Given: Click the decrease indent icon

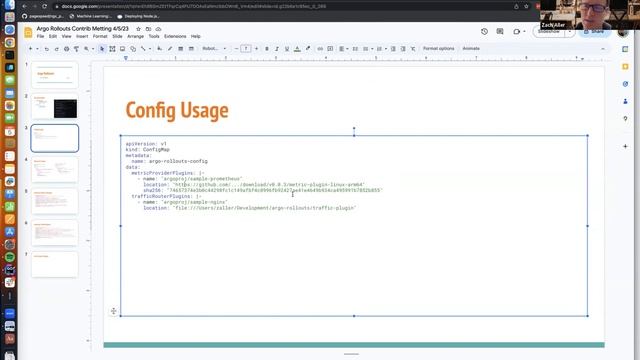Looking at the screenshot, I should [393, 49].
